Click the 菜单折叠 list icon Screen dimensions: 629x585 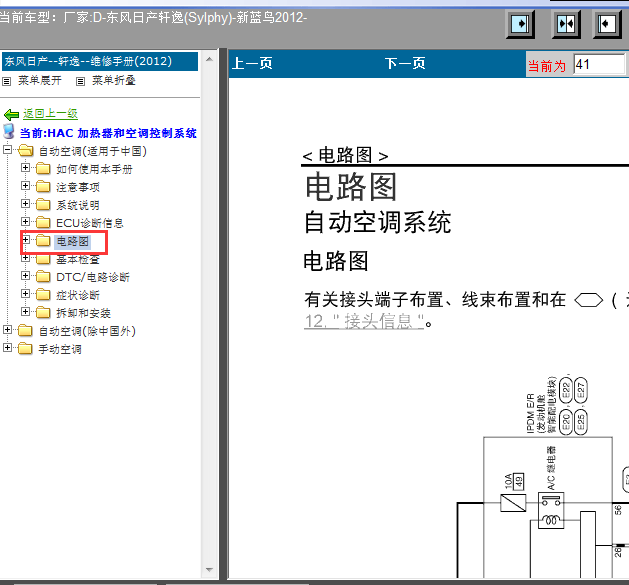point(80,81)
